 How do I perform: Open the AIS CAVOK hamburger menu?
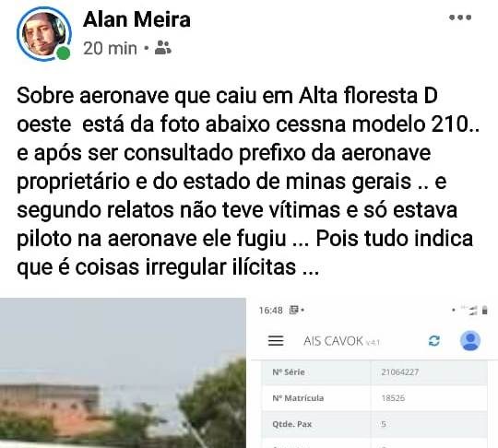click(276, 341)
